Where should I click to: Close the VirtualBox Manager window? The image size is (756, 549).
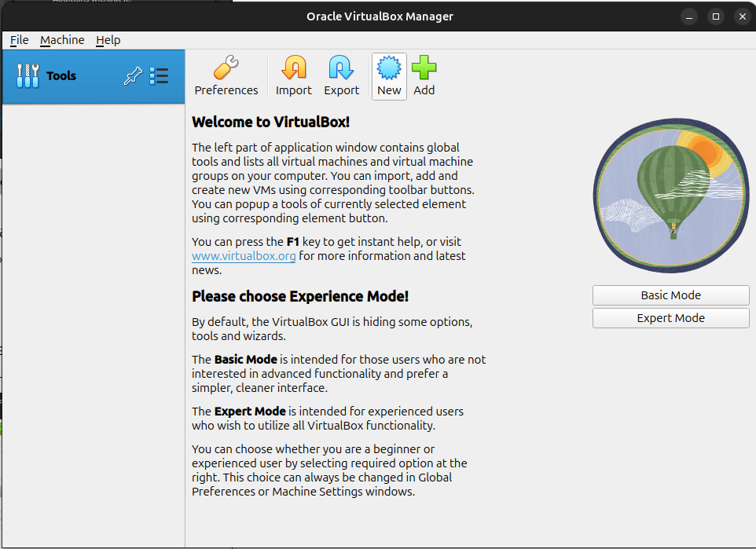[x=742, y=16]
